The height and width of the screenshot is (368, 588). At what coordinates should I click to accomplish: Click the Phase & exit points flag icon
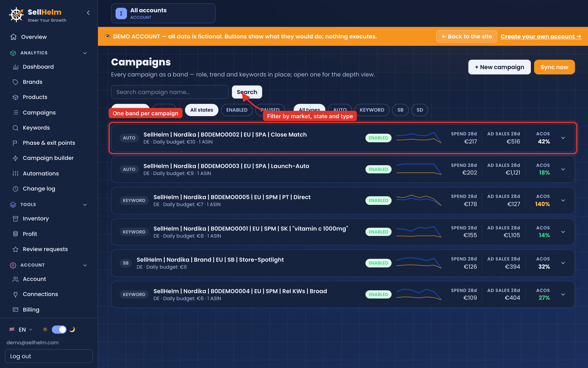point(16,143)
